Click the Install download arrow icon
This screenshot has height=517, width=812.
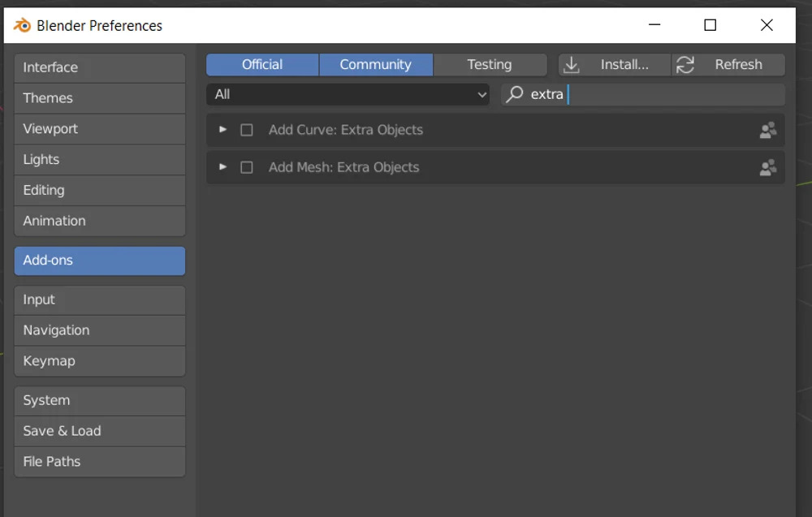[x=572, y=65]
